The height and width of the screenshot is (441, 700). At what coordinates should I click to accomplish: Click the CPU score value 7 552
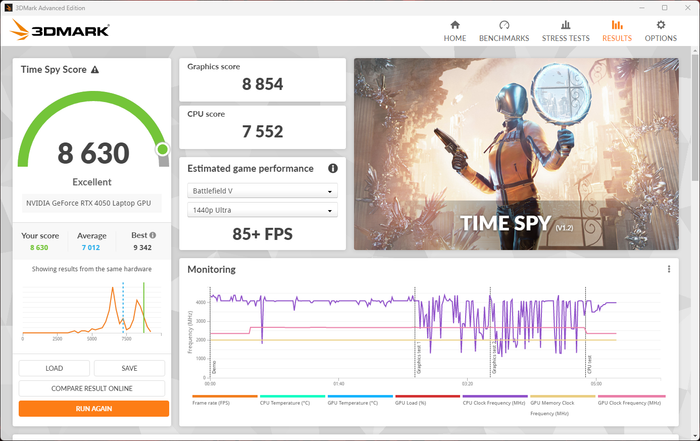point(262,131)
